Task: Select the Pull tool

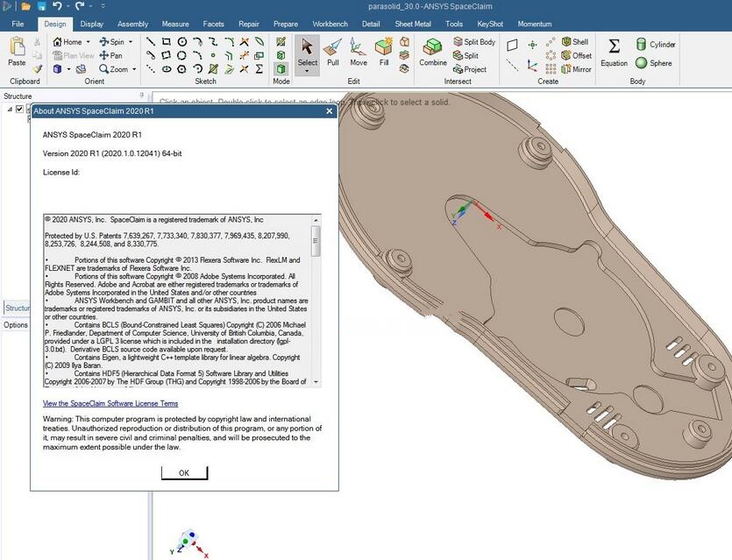Action: tap(333, 52)
